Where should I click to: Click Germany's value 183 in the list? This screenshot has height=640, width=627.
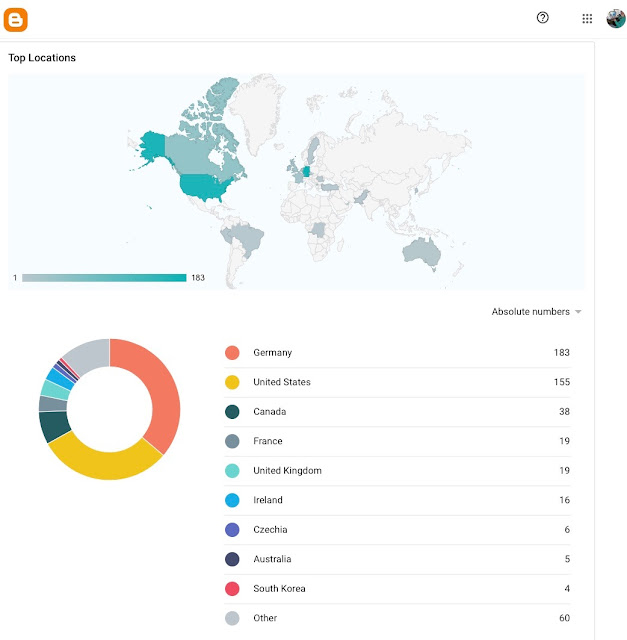tap(562, 353)
